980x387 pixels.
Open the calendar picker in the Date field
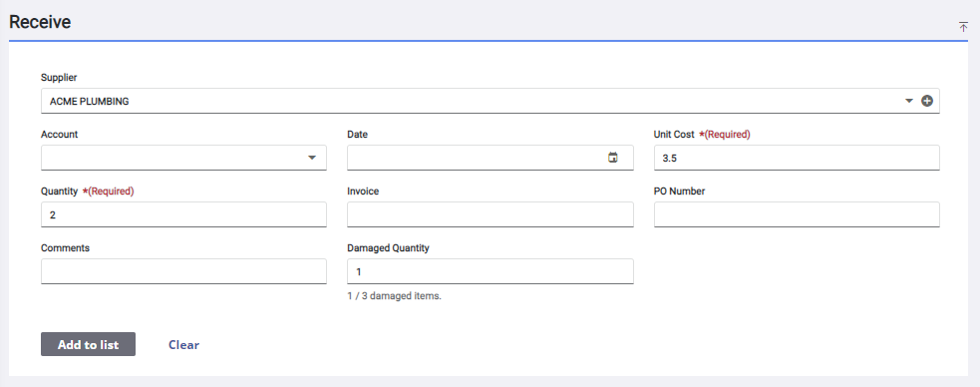point(612,158)
